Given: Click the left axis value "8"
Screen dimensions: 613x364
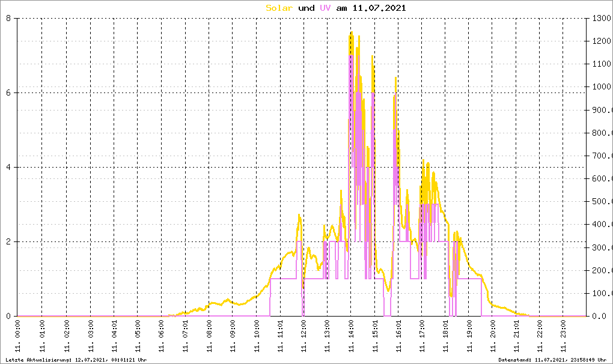Looking at the screenshot, I should pyautogui.click(x=8, y=18).
